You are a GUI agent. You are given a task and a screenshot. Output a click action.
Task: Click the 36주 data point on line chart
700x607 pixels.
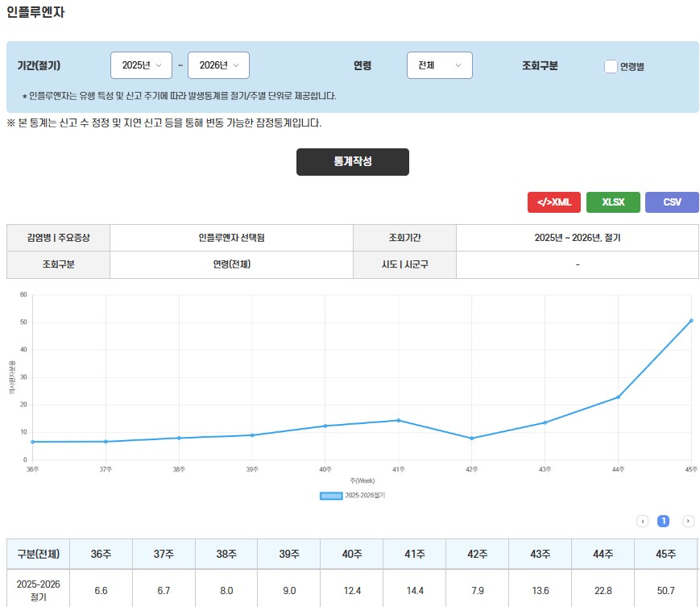point(32,442)
